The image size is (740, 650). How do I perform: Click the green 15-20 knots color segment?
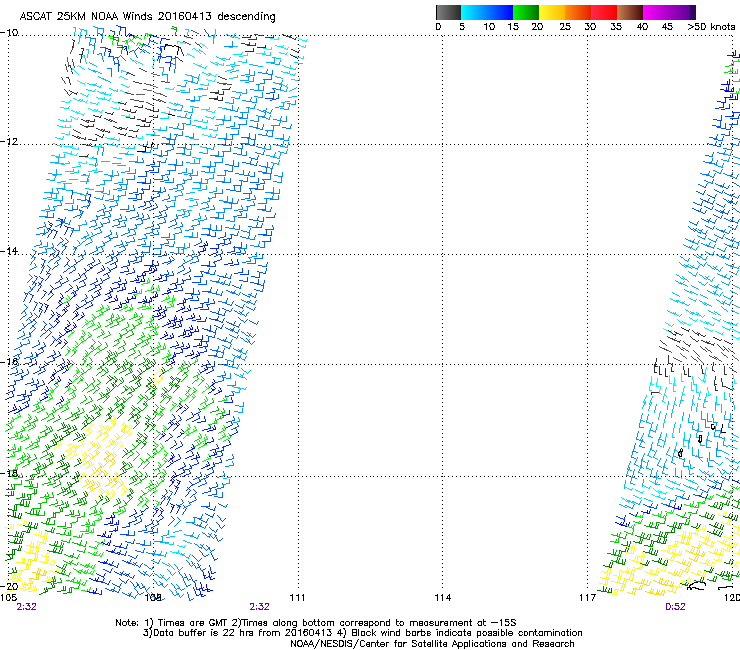click(x=526, y=12)
